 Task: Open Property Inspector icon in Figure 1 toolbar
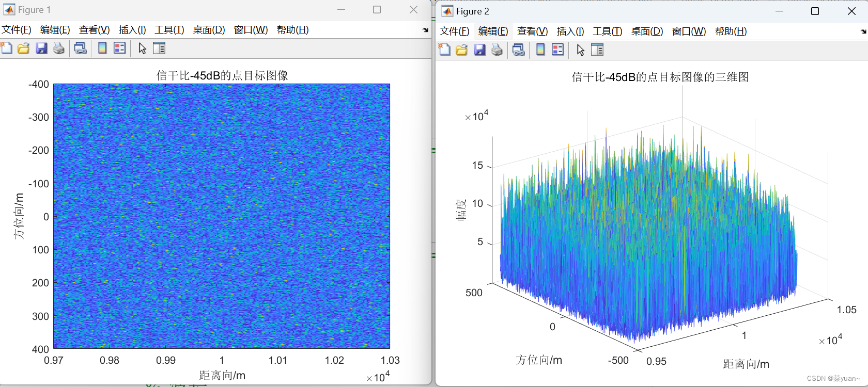click(x=159, y=49)
